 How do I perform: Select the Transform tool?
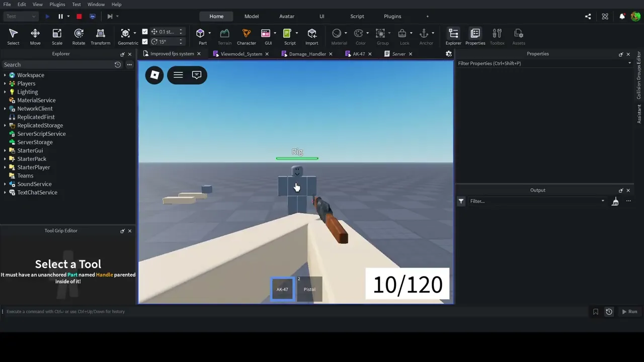pyautogui.click(x=100, y=37)
